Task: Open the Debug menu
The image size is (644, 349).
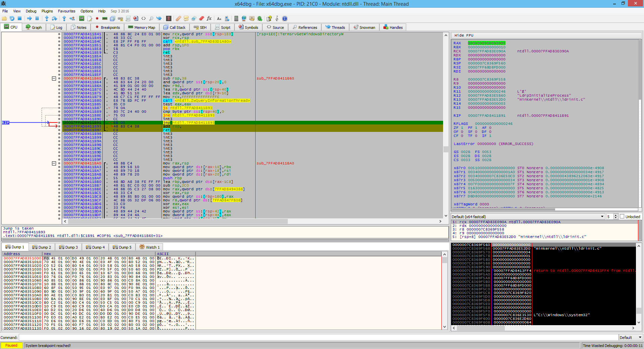Action: coord(31,11)
